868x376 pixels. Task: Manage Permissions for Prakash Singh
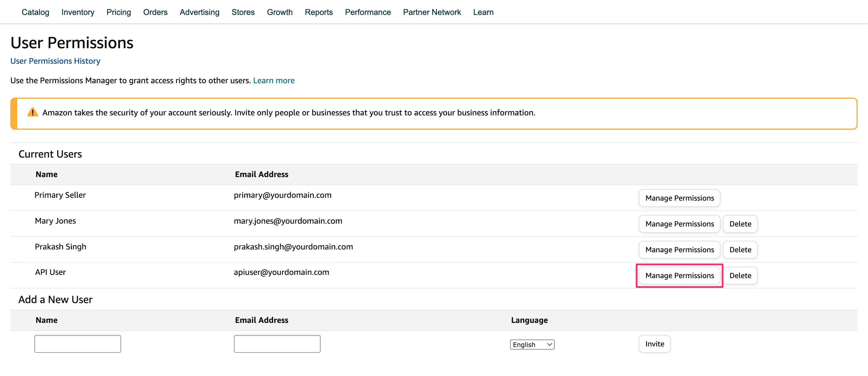click(x=679, y=250)
